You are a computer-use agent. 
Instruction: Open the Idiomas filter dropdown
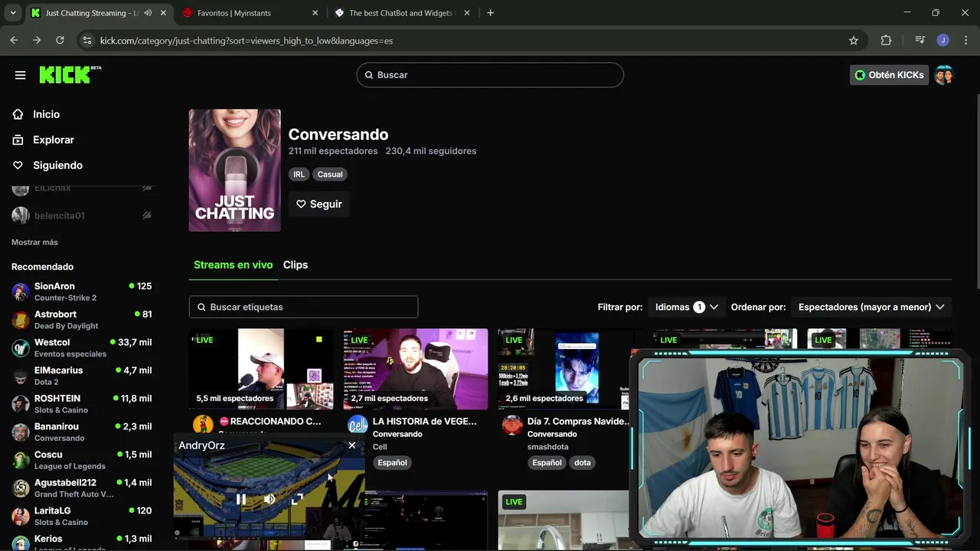click(x=686, y=307)
